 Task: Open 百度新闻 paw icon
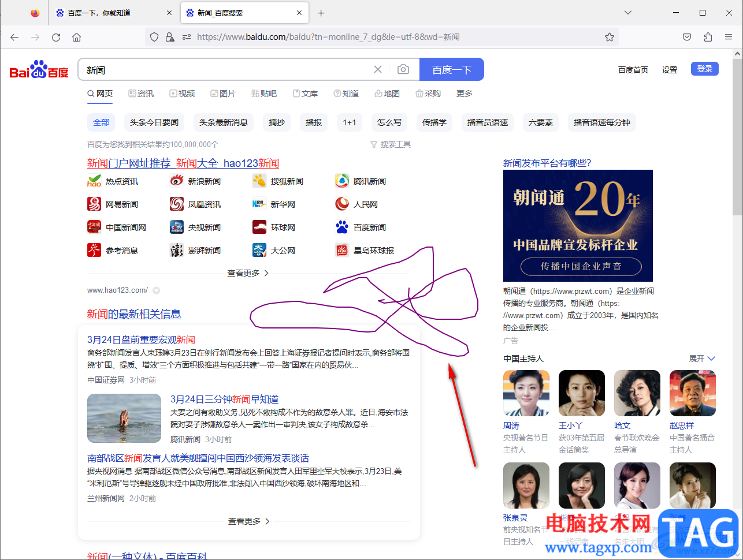coord(342,227)
